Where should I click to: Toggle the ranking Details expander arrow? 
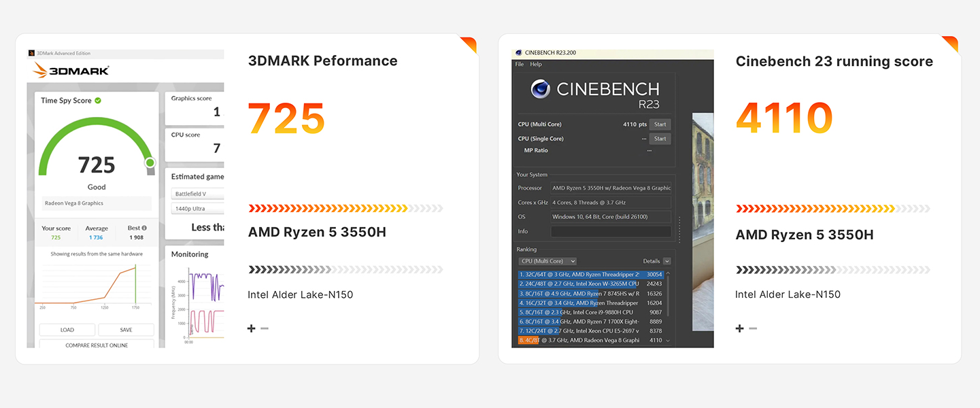666,261
